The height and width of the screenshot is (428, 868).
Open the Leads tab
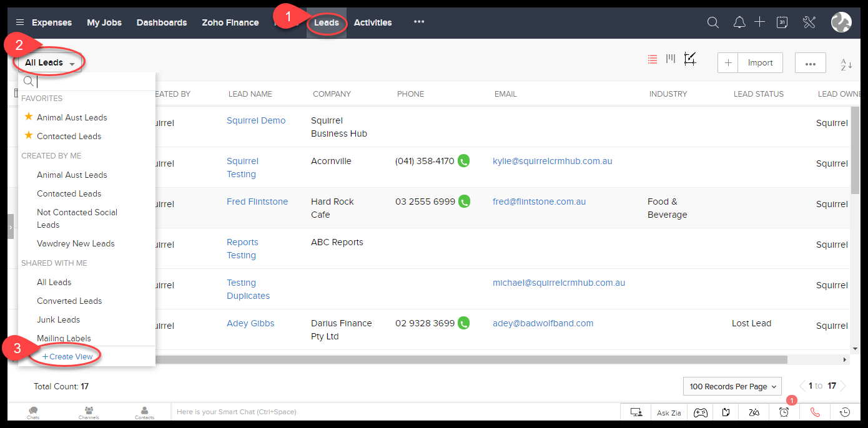[327, 23]
